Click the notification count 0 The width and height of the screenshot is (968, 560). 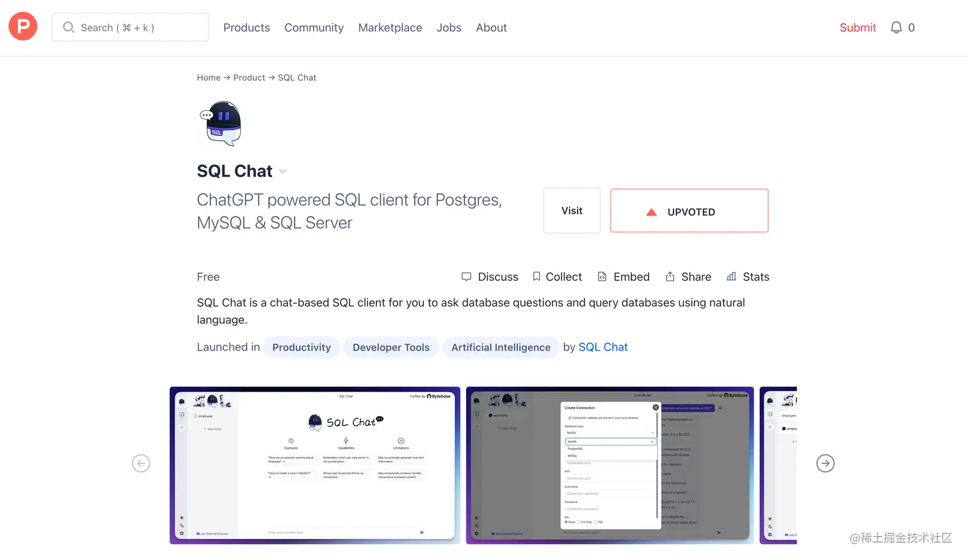pos(912,28)
